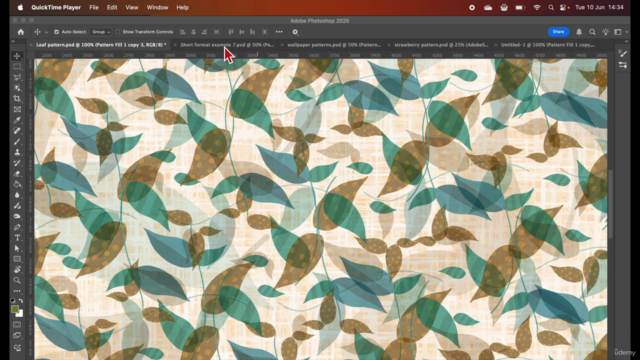This screenshot has width=640, height=360.
Task: Select the Horizontal Type tool
Action: point(17,238)
